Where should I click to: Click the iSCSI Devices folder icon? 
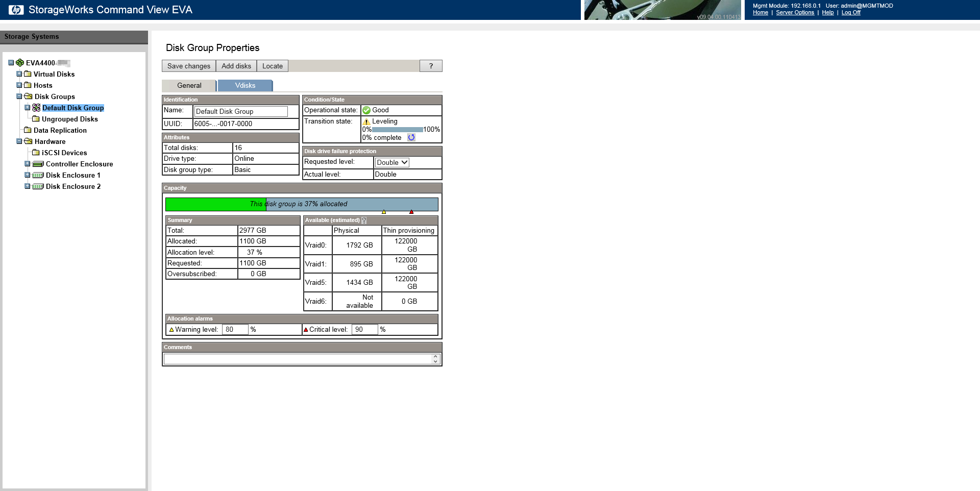(36, 153)
